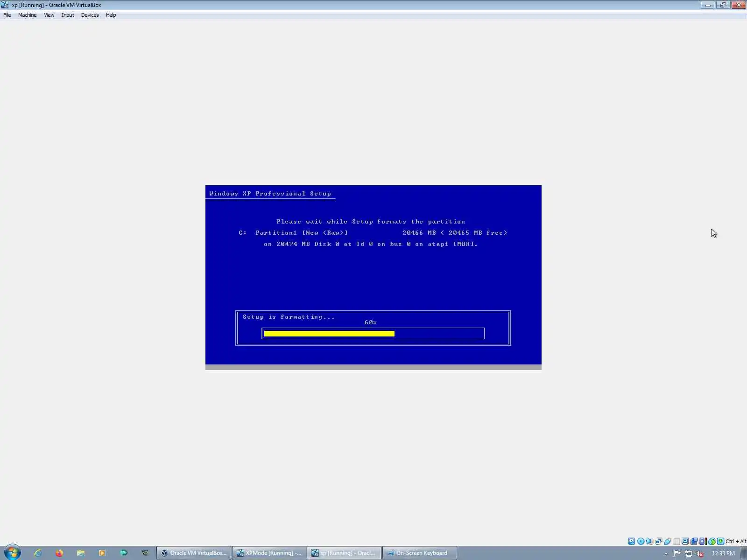The width and height of the screenshot is (747, 560).
Task: Open the Windows Start menu
Action: (x=12, y=553)
